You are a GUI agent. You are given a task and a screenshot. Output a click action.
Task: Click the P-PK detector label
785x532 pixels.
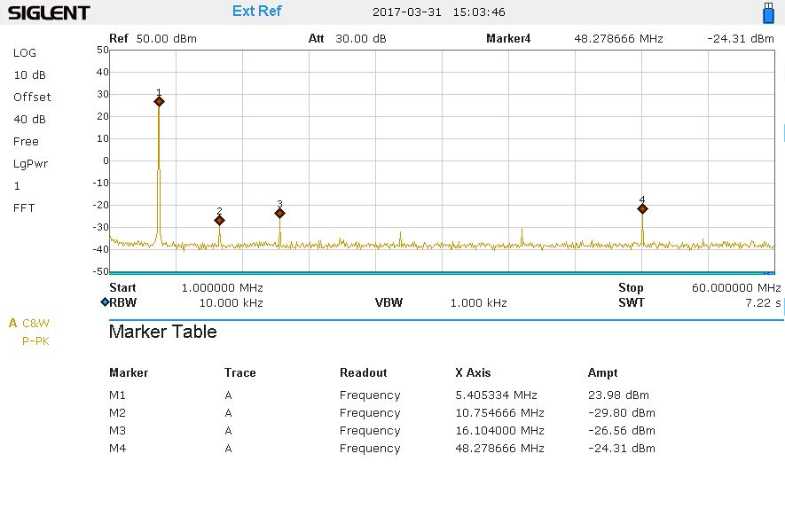coord(35,341)
